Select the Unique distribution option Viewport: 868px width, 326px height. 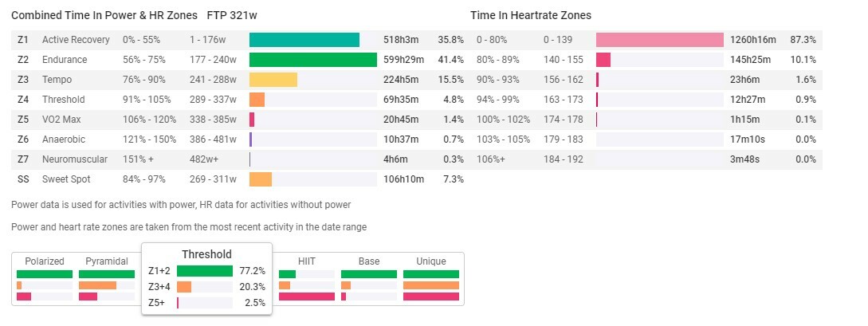tap(430, 261)
